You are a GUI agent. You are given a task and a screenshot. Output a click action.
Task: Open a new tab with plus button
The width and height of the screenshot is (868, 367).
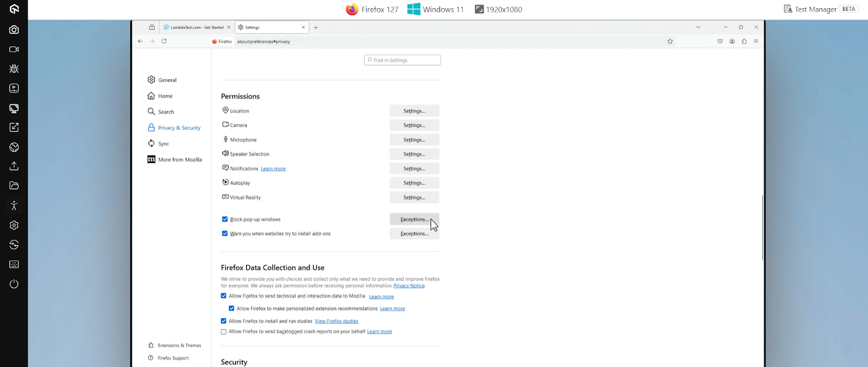[316, 27]
